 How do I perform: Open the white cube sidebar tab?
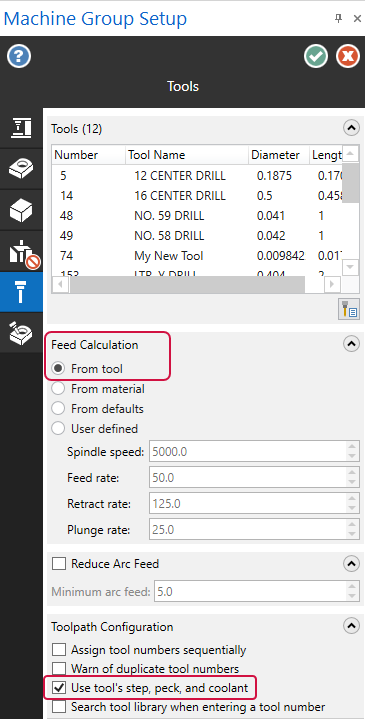[21, 210]
